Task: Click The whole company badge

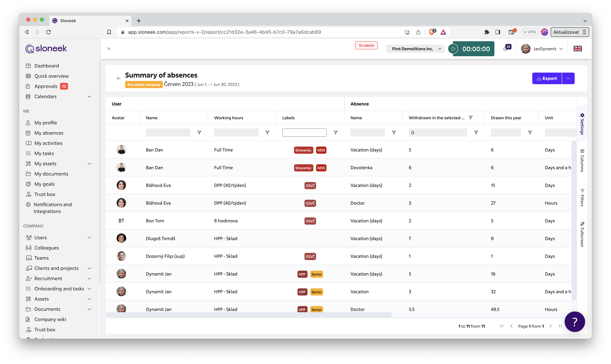Action: [x=144, y=85]
